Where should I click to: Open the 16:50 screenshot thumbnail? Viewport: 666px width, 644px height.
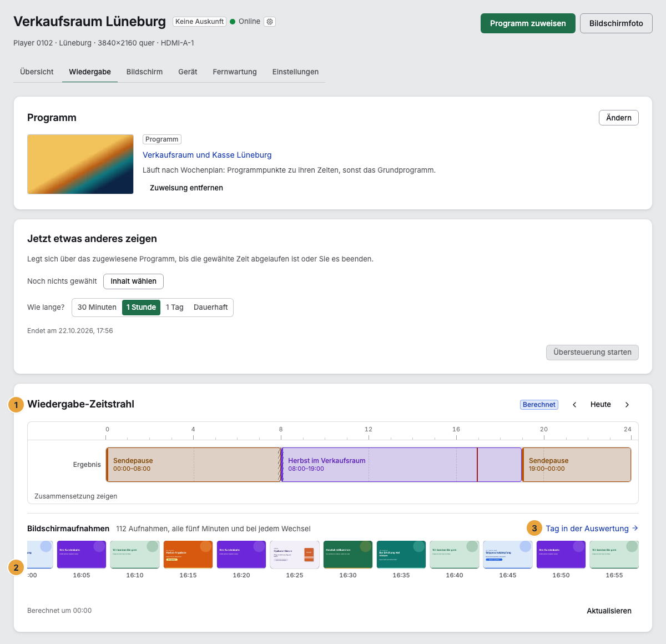(x=561, y=555)
